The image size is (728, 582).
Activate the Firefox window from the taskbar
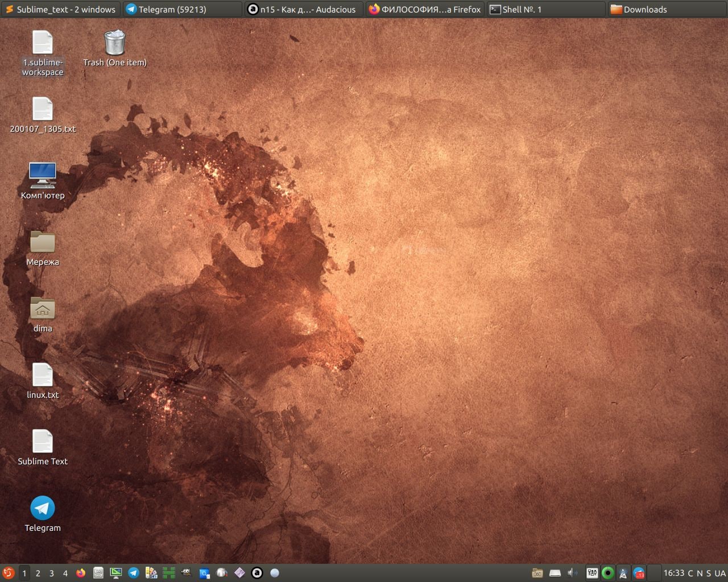point(425,9)
